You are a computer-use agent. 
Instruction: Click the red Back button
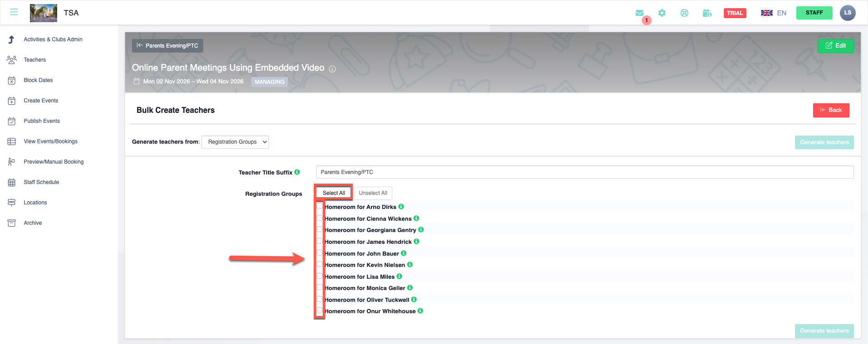(831, 110)
